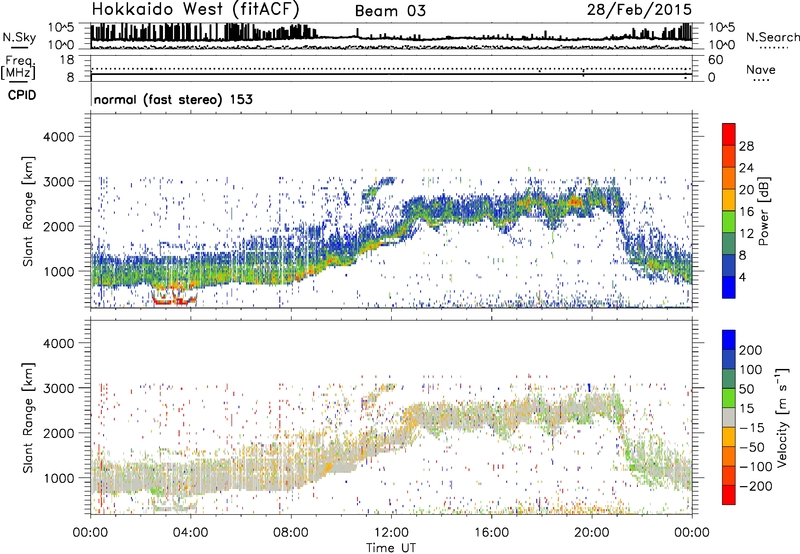
Task: Click the '200' label on Velocity colorbar
Action: [751, 350]
